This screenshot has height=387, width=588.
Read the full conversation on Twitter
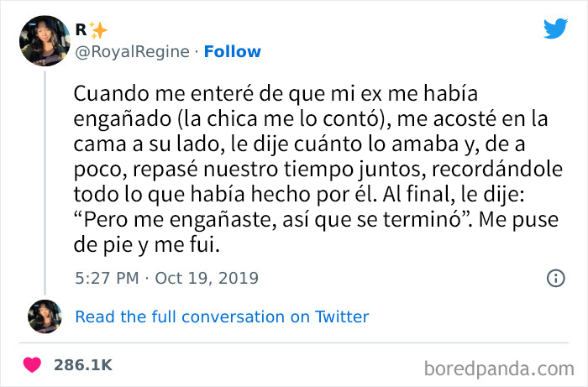222,316
